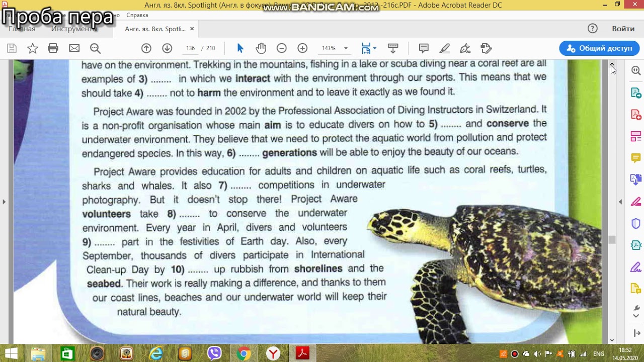This screenshot has width=644, height=362.
Task: Click the stamp tool icon
Action: 486,48
